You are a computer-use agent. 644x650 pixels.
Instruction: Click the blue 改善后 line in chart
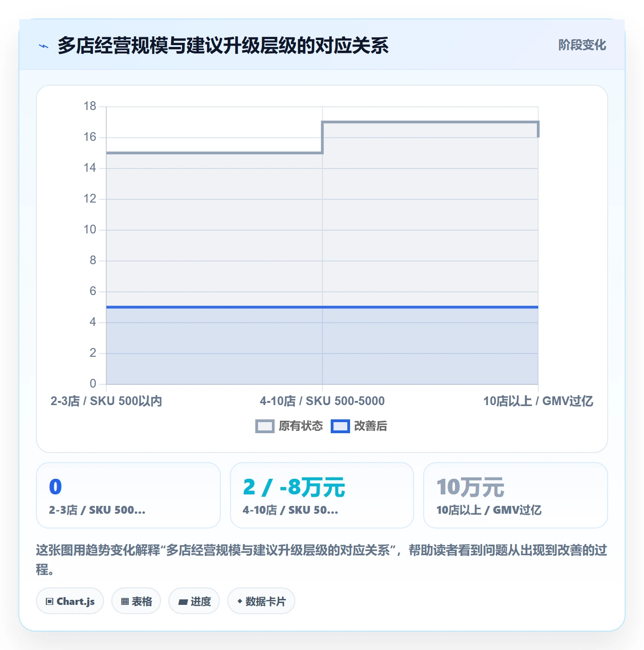tap(322, 307)
